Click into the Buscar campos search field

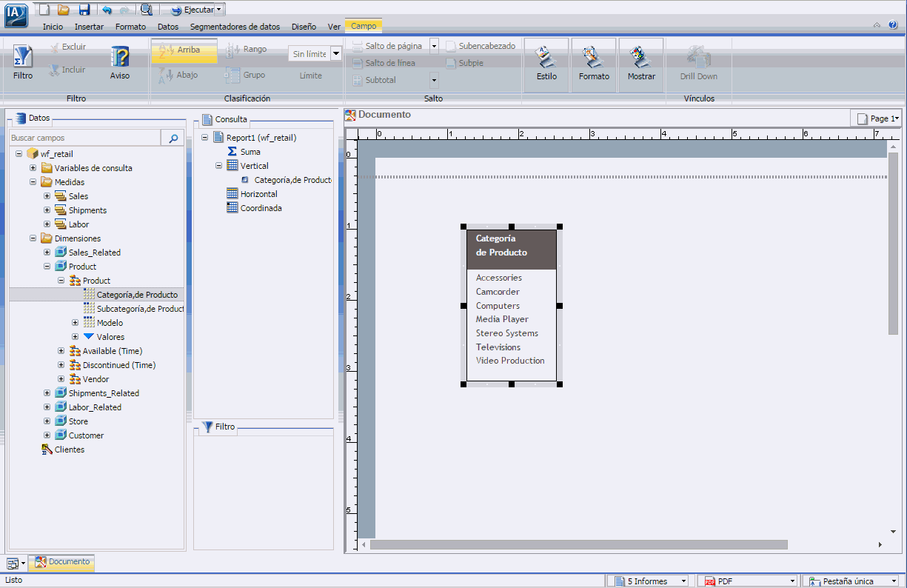(x=85, y=138)
